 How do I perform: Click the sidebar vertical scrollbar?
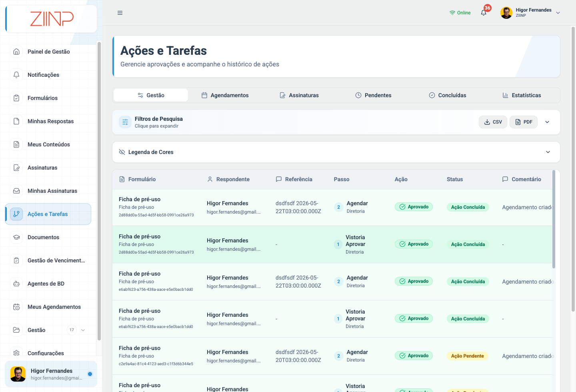coord(99,191)
